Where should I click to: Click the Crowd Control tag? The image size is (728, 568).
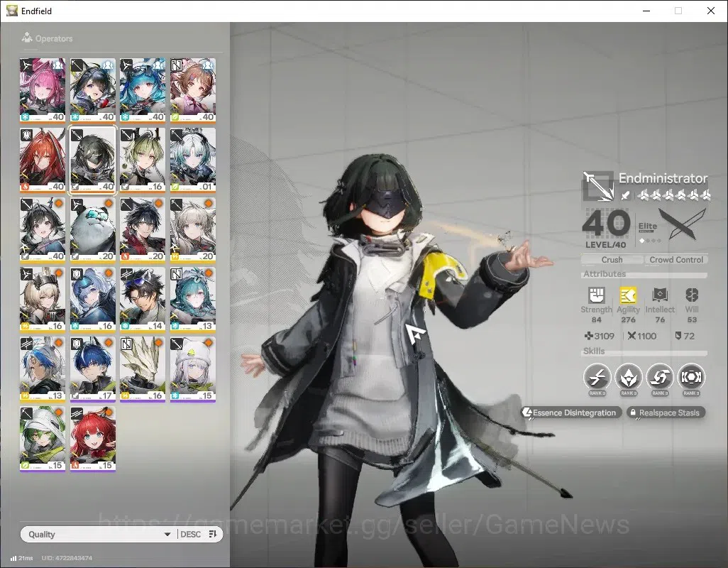[676, 260]
